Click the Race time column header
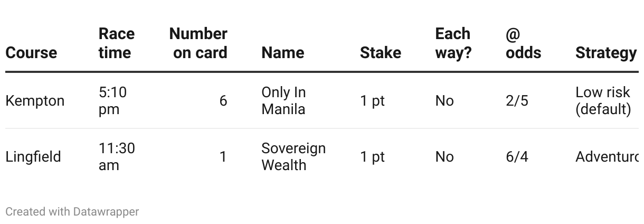The height and width of the screenshot is (224, 644). [x=116, y=43]
